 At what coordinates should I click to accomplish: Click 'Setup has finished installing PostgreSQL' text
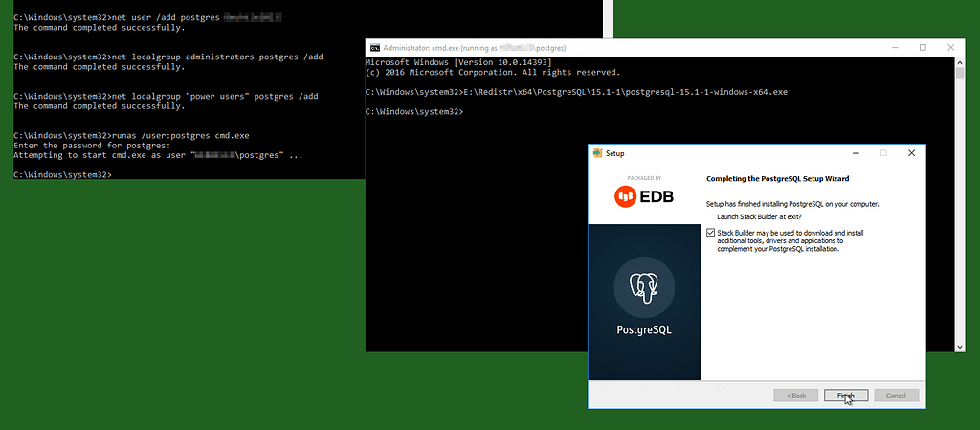[792, 204]
